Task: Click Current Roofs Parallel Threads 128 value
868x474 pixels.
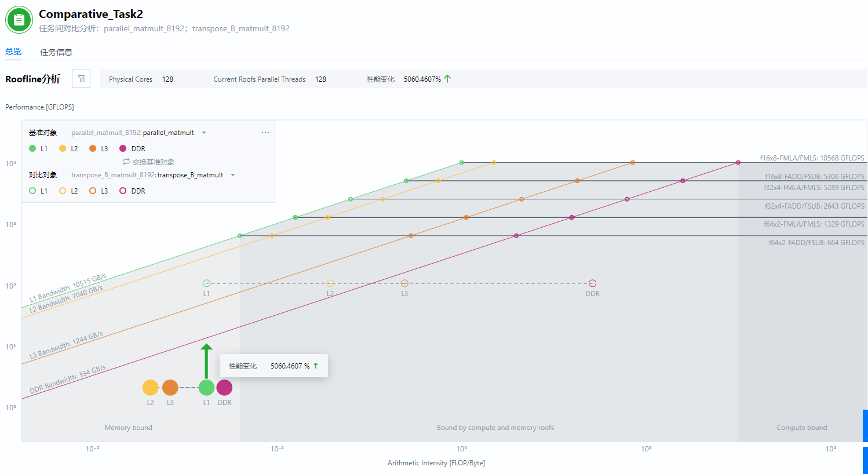Action: coord(320,79)
